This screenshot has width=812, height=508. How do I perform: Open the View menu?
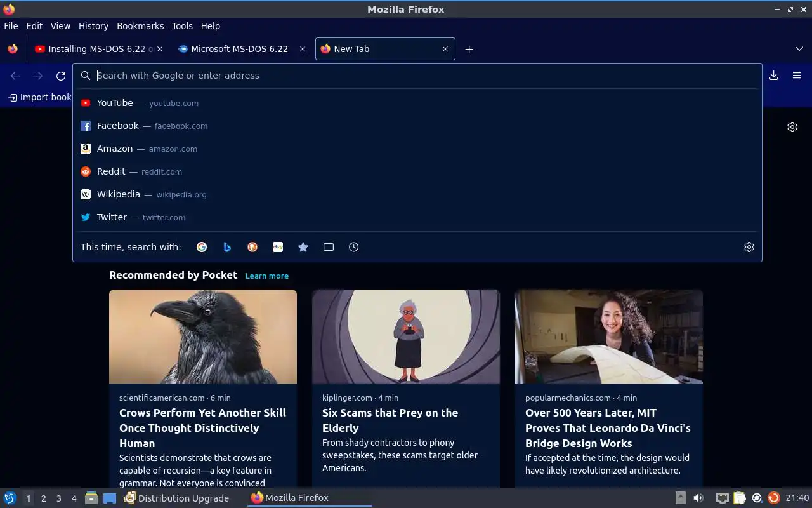pyautogui.click(x=60, y=26)
